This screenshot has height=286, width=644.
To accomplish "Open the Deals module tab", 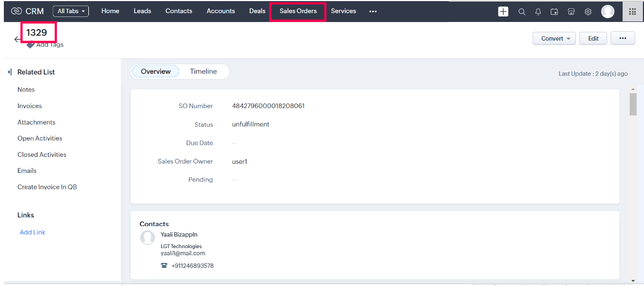I will [x=257, y=11].
